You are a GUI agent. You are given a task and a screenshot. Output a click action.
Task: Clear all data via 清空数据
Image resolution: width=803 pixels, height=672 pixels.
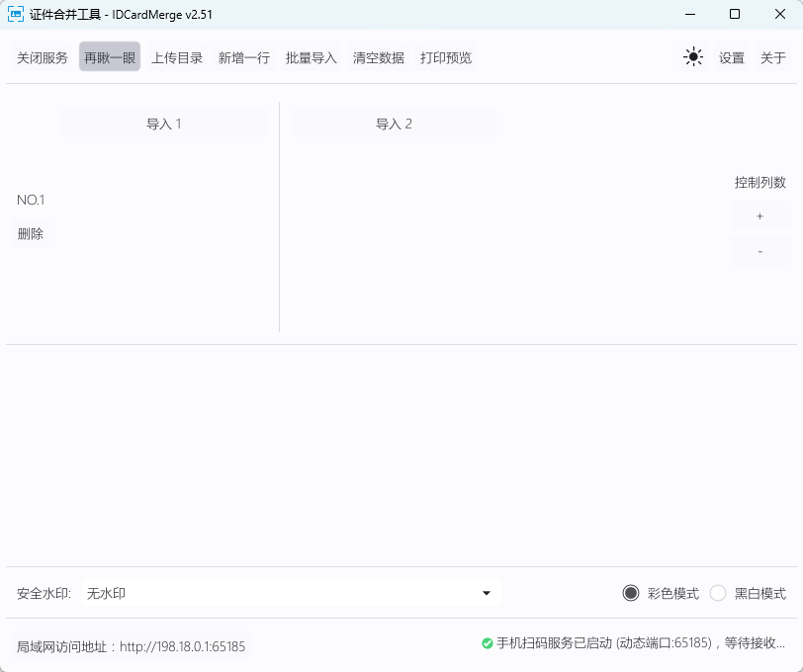379,57
